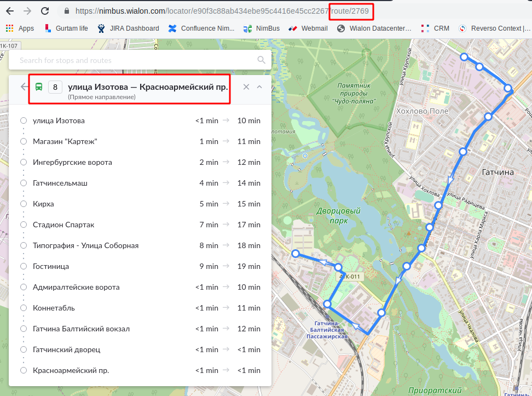Select улица Изотова stop radio marker
Screen dimensions: 532x396
[x=24, y=120]
